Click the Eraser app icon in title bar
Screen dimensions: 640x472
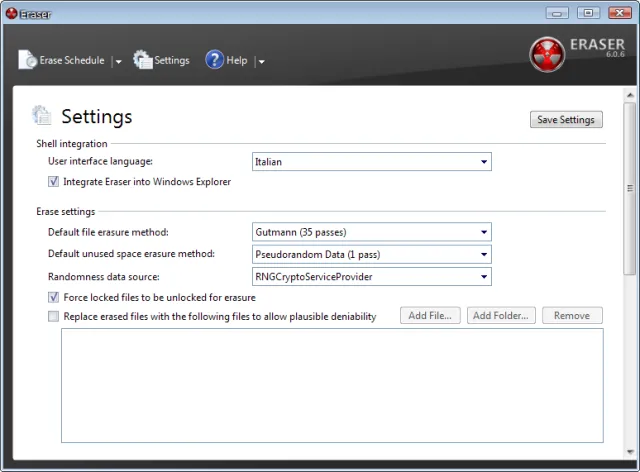(x=11, y=13)
